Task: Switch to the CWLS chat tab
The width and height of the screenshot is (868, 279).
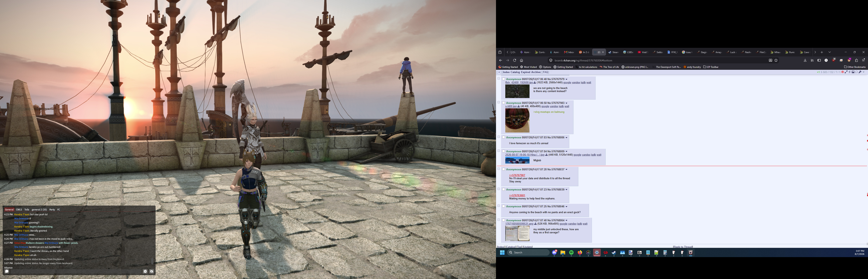Action: coord(19,210)
